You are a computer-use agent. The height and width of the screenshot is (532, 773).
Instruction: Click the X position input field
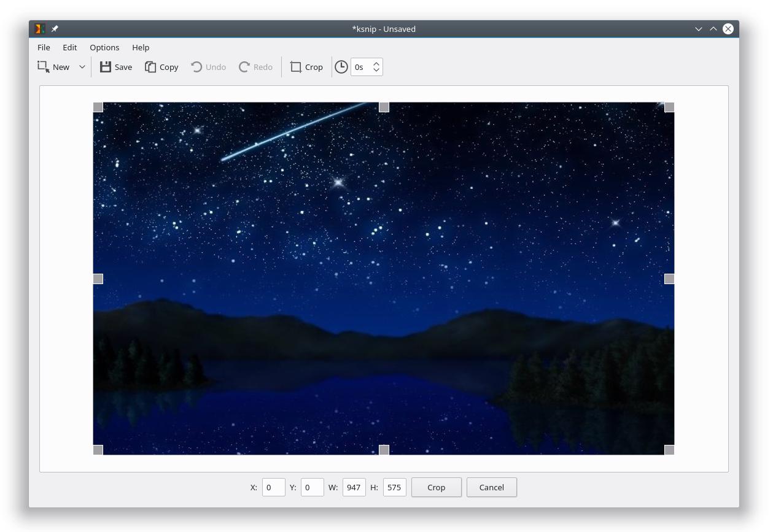274,487
